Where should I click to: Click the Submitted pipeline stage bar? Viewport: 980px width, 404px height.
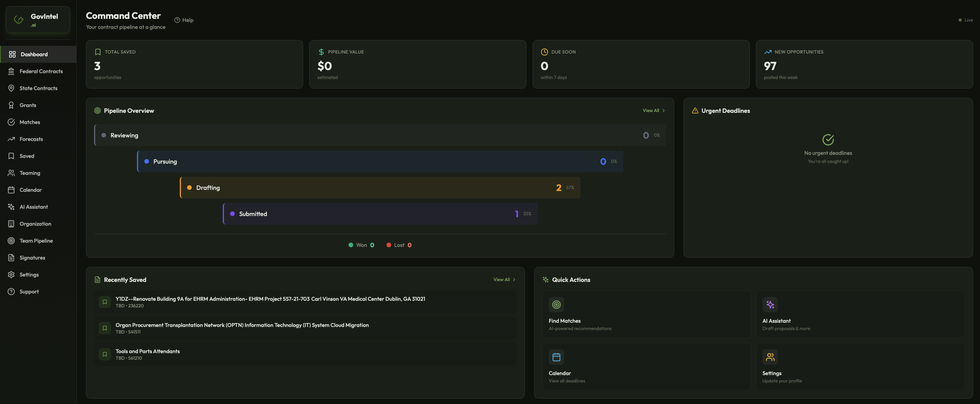coord(380,214)
